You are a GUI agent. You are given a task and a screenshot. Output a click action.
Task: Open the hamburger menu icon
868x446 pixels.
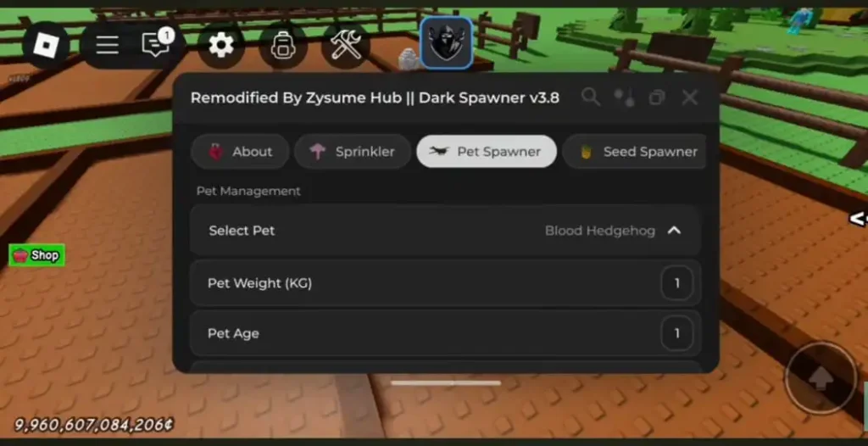point(107,45)
